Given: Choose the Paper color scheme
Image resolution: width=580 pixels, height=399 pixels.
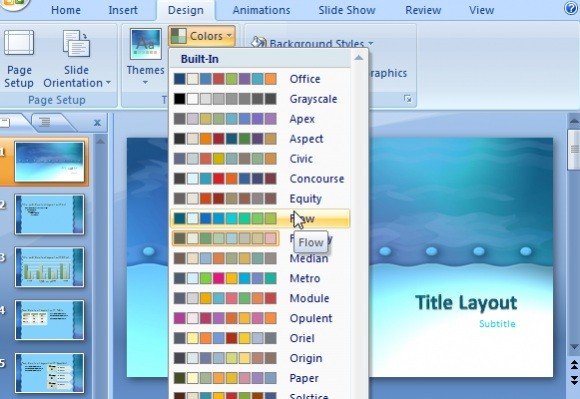Looking at the screenshot, I should (x=260, y=378).
